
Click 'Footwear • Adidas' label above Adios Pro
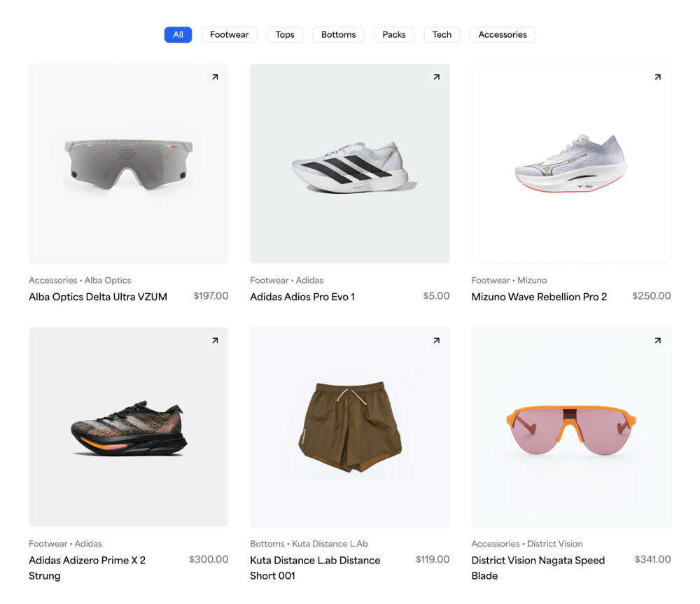tap(286, 281)
